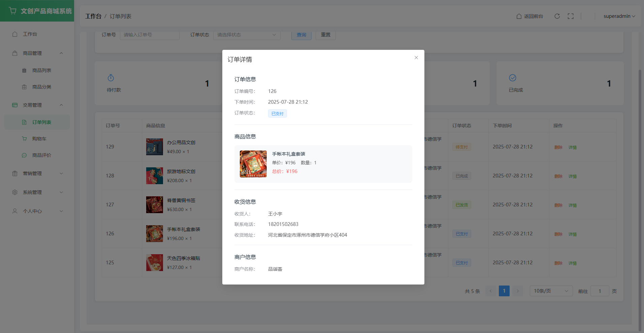Open the superadmin user dropdown

pos(619,16)
